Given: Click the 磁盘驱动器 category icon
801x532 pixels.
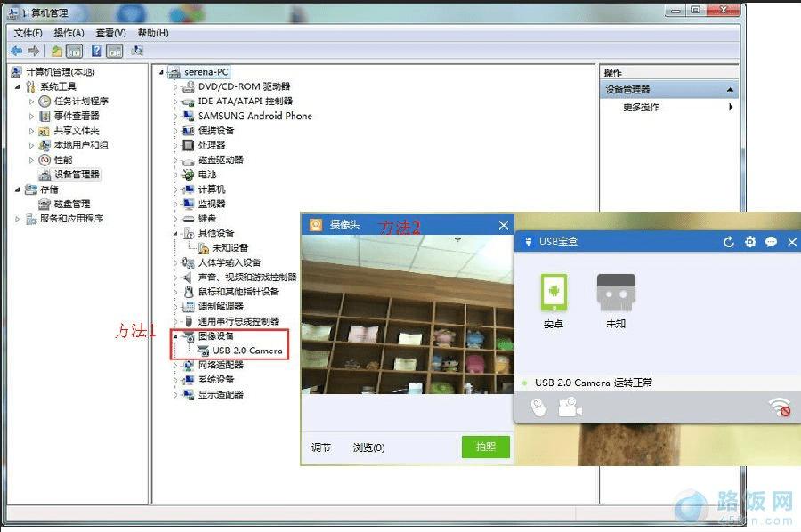Looking at the screenshot, I should tap(189, 160).
